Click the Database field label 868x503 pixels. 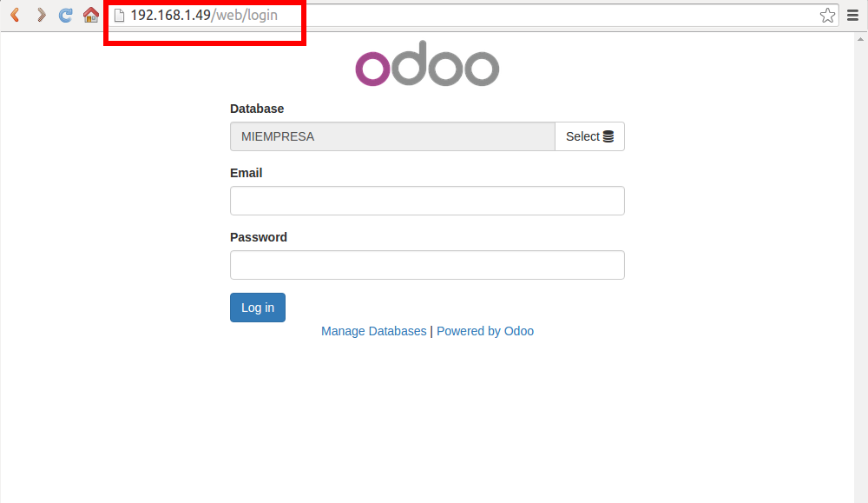click(x=256, y=109)
